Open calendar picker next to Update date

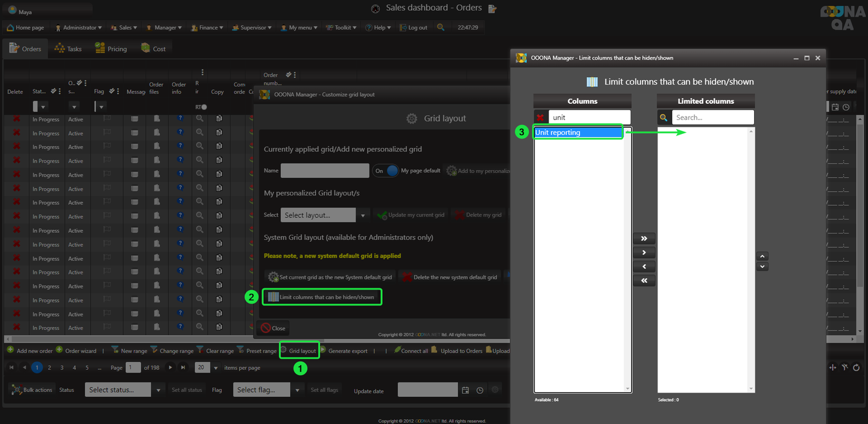pyautogui.click(x=465, y=390)
